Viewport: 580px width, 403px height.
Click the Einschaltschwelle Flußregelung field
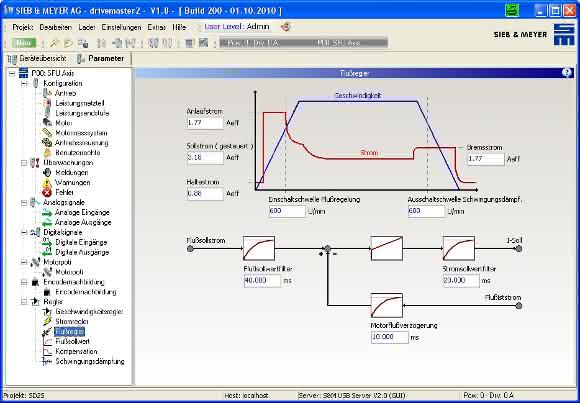(x=287, y=211)
